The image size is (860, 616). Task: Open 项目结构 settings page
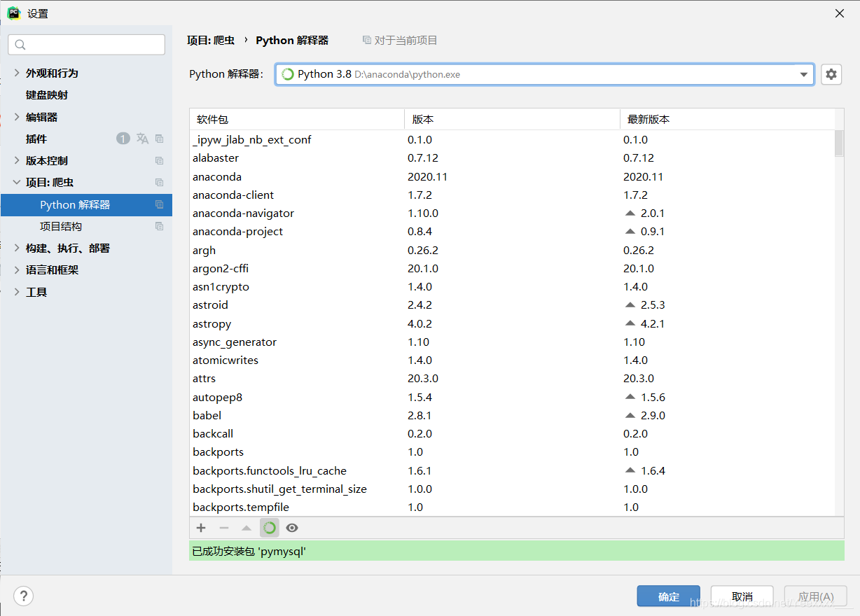tap(61, 226)
